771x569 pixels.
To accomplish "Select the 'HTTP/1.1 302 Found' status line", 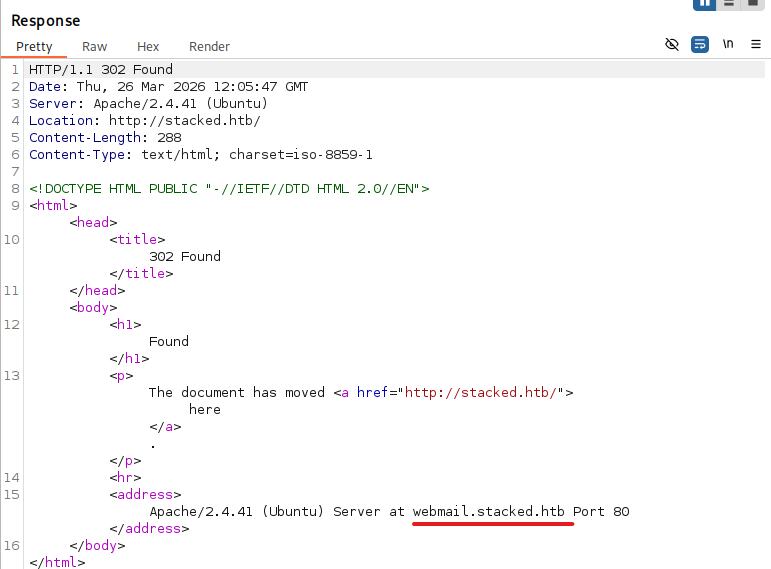I will pos(101,69).
